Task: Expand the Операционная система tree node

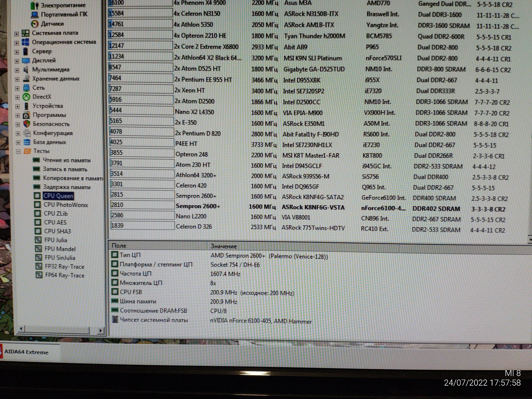Action: point(17,43)
